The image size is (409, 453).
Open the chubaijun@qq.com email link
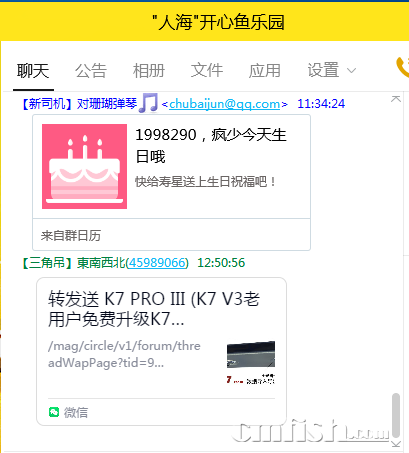[x=225, y=104]
